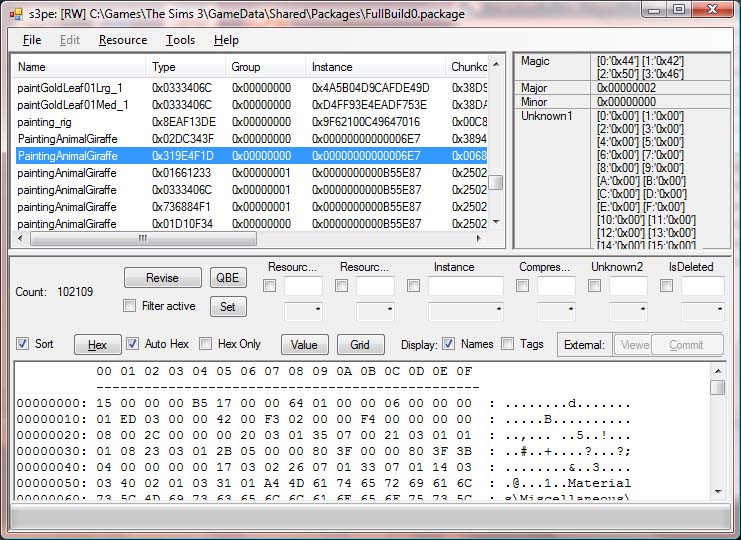Enable the Hex Only checkbox
Image resolution: width=741 pixels, height=540 pixels.
click(206, 344)
